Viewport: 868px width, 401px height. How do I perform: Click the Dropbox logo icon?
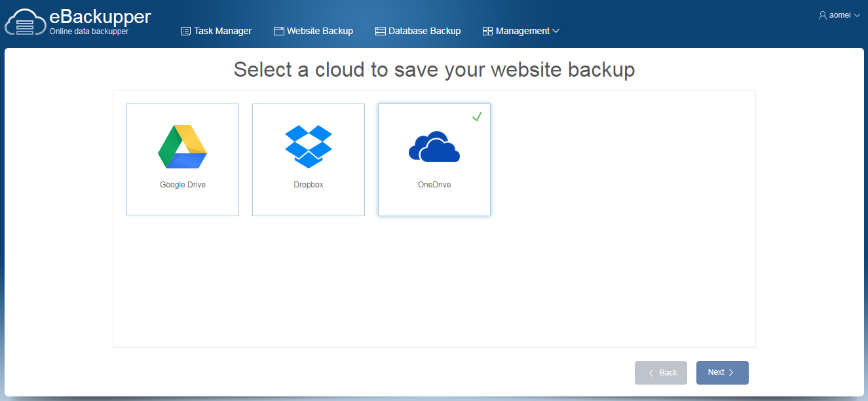pos(309,146)
